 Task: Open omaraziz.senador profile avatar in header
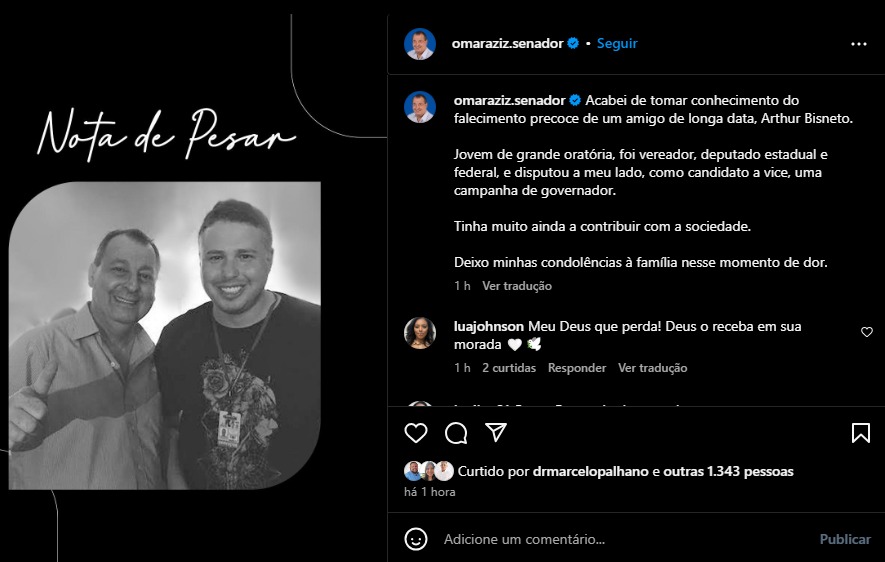point(420,44)
